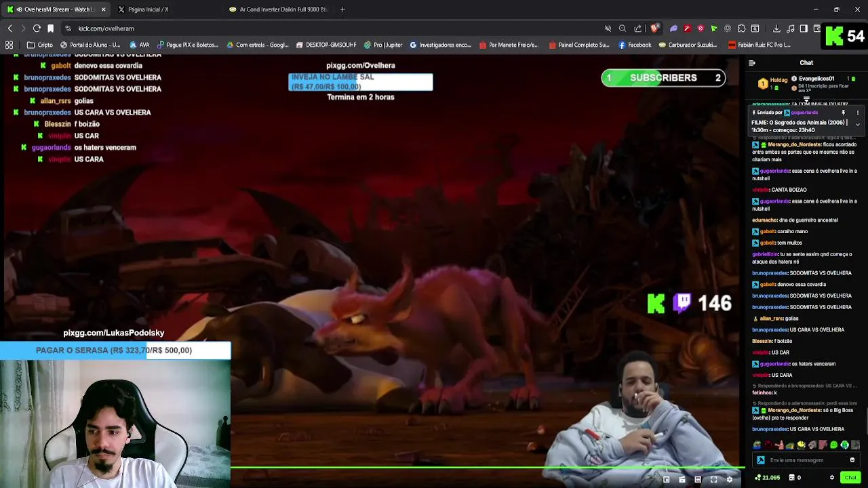Open the channel points balance 21.095
Image resolution: width=868 pixels, height=488 pixels.
point(767,478)
